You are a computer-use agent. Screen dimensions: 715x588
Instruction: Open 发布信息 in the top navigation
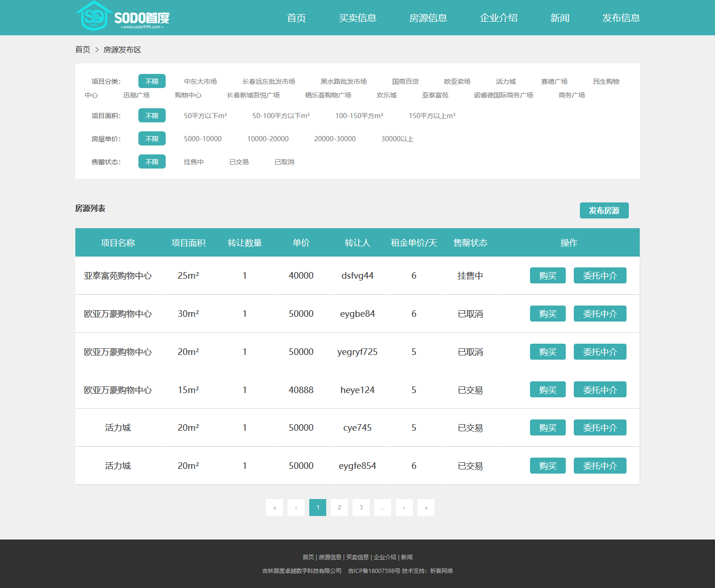[621, 18]
